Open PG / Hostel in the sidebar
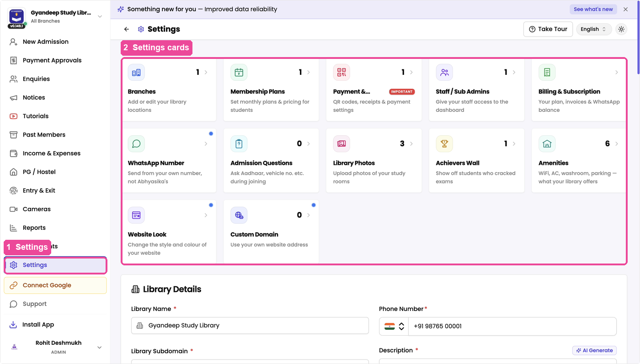 (x=55, y=172)
